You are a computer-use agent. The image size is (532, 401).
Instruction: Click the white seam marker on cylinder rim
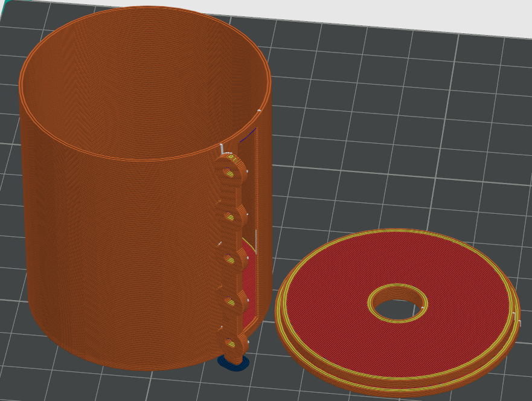259,111
